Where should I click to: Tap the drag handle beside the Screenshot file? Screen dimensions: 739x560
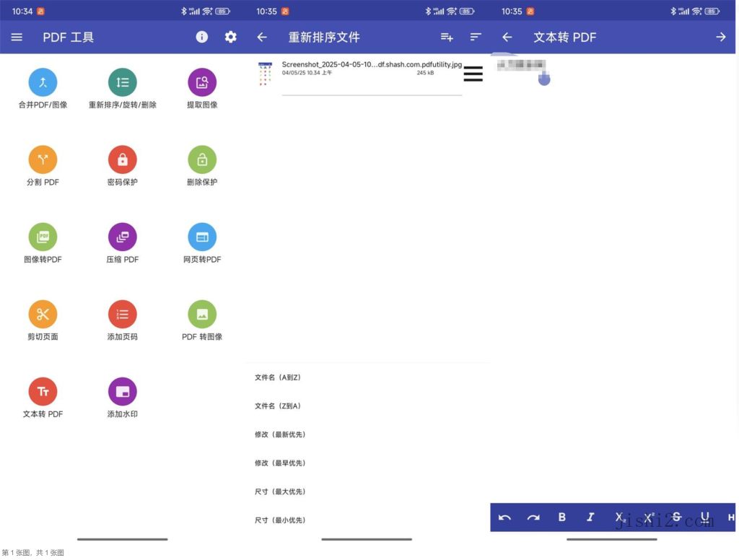[x=473, y=74]
